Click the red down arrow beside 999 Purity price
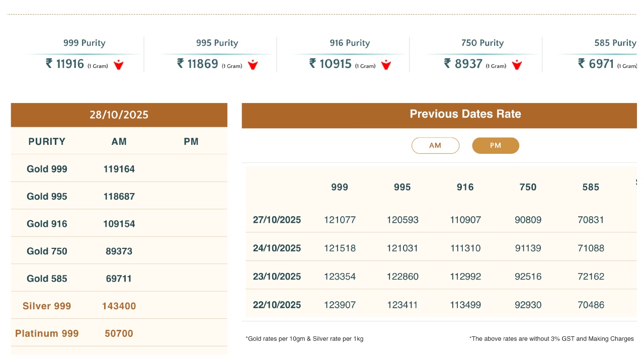This screenshot has height=362, width=644. point(118,64)
